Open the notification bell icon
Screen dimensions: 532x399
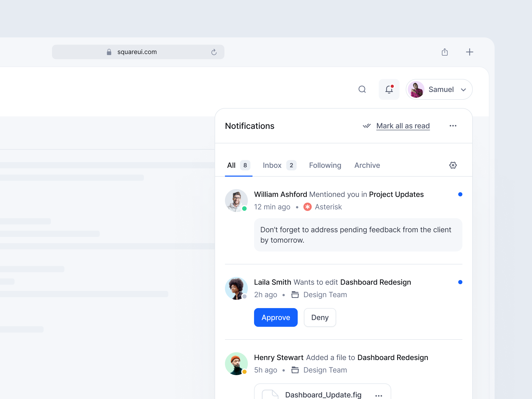pyautogui.click(x=389, y=89)
